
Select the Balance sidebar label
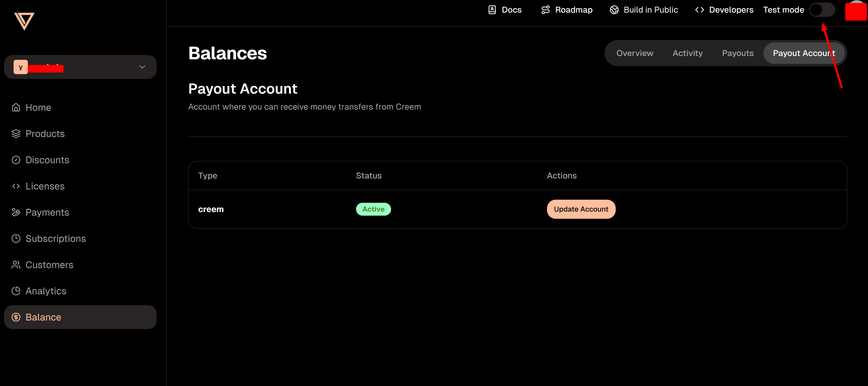pyautogui.click(x=43, y=317)
